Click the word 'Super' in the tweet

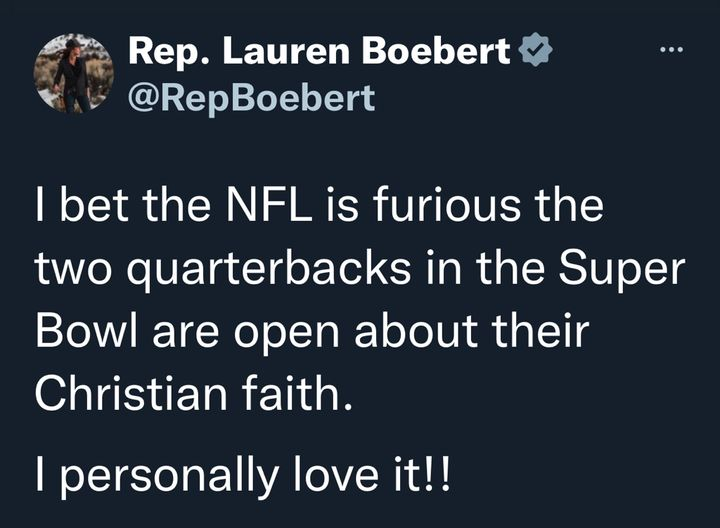(x=622, y=271)
